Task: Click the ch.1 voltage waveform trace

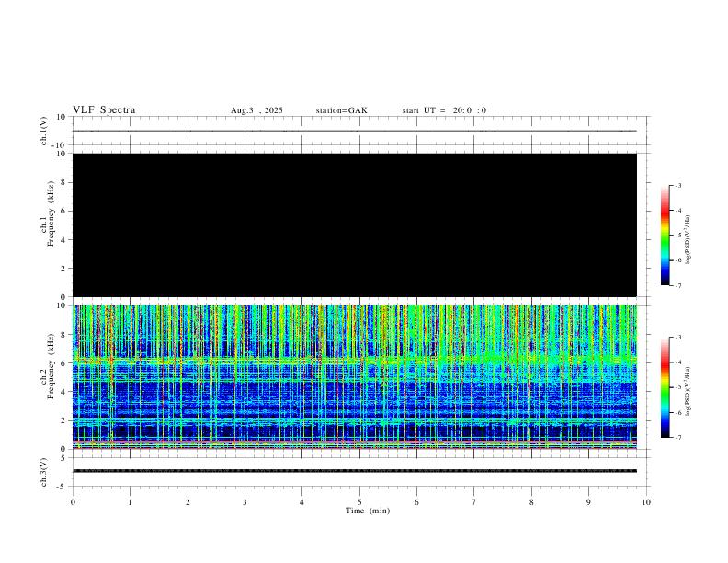Action: coord(355,131)
